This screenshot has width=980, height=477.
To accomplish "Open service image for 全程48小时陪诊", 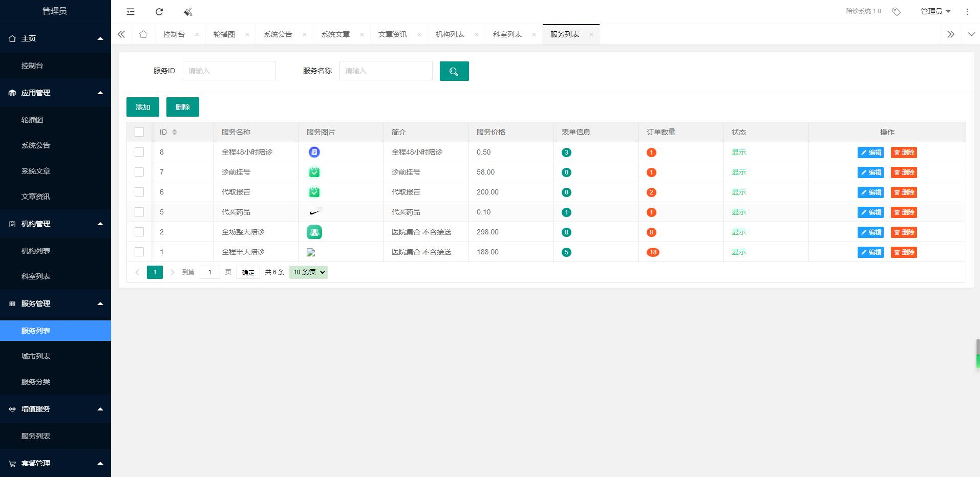I will (314, 152).
